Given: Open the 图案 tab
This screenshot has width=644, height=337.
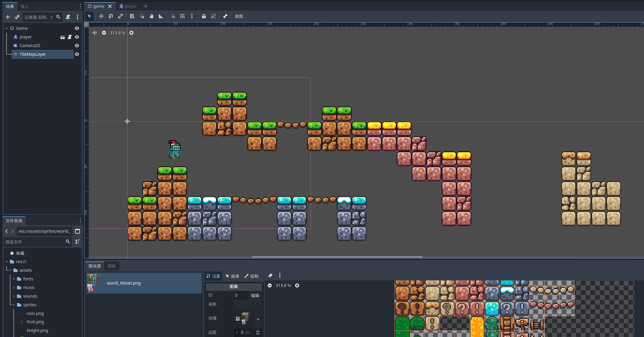Looking at the screenshot, I should click(112, 266).
